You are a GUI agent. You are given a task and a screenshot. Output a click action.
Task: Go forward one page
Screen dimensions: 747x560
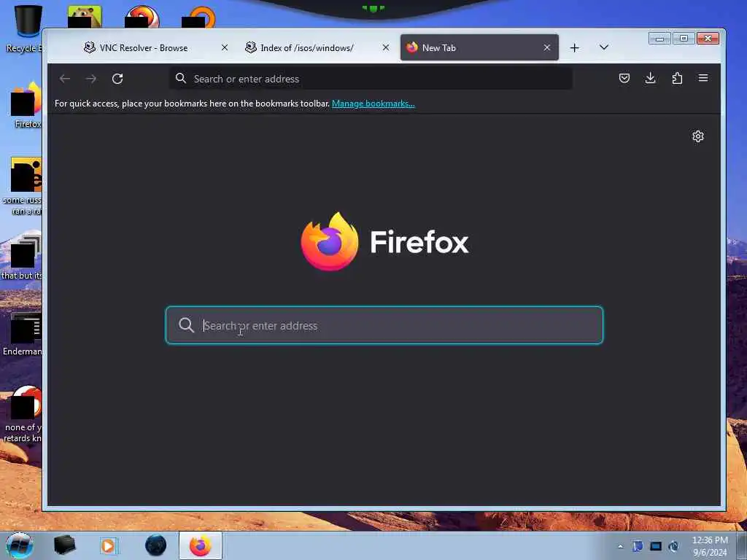click(91, 79)
